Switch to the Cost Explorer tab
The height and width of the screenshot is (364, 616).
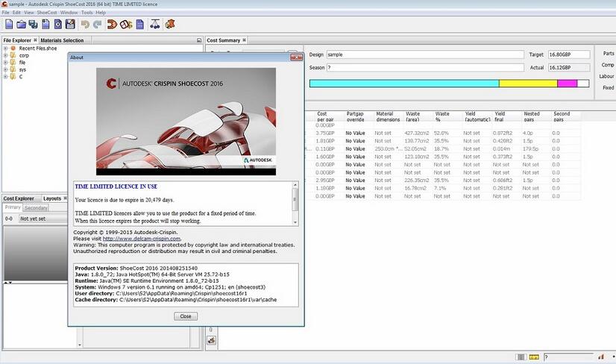click(19, 198)
